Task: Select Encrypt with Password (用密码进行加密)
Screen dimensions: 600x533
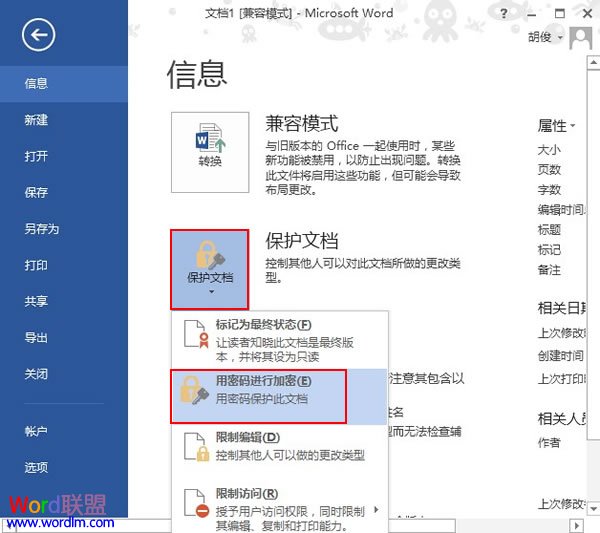Action: 279,396
